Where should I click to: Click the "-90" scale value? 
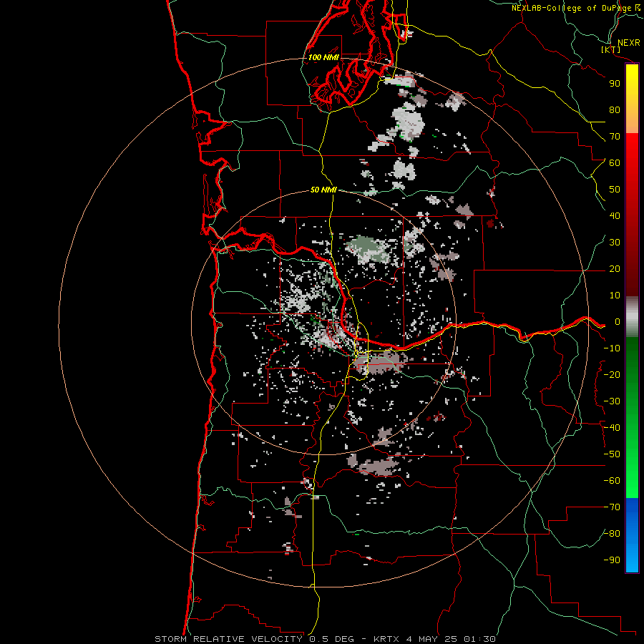pyautogui.click(x=612, y=560)
